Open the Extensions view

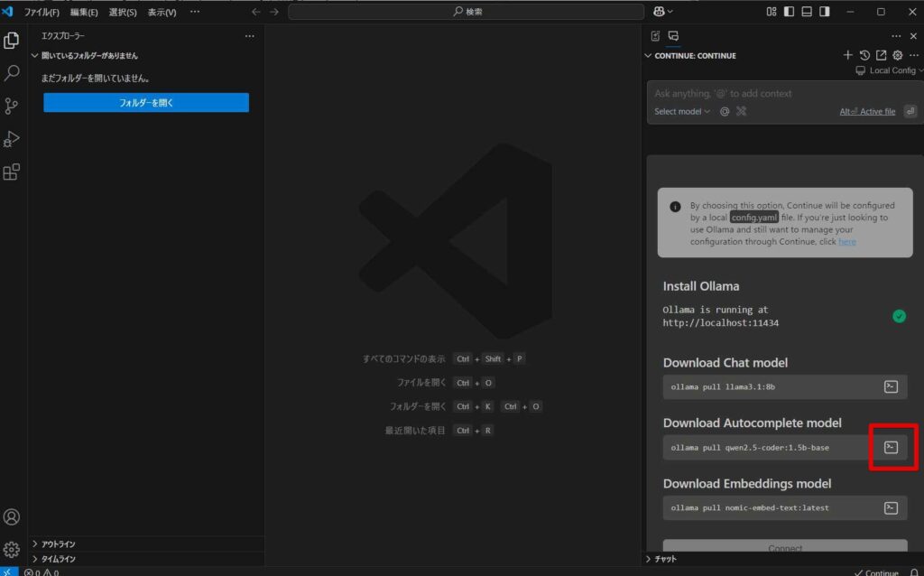12,172
